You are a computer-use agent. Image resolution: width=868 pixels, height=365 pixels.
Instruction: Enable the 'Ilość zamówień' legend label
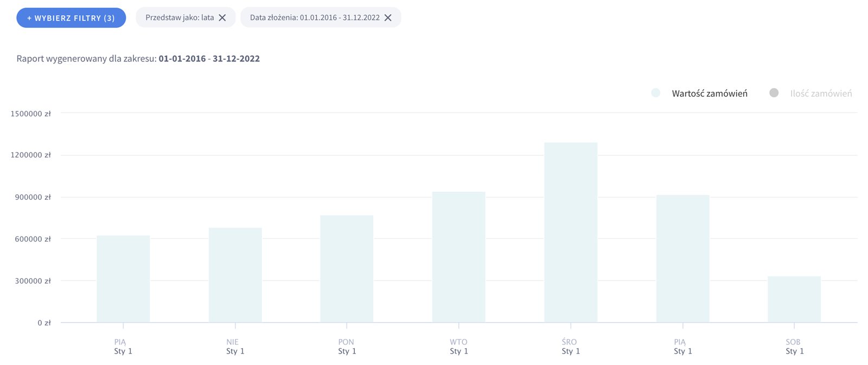coord(820,93)
